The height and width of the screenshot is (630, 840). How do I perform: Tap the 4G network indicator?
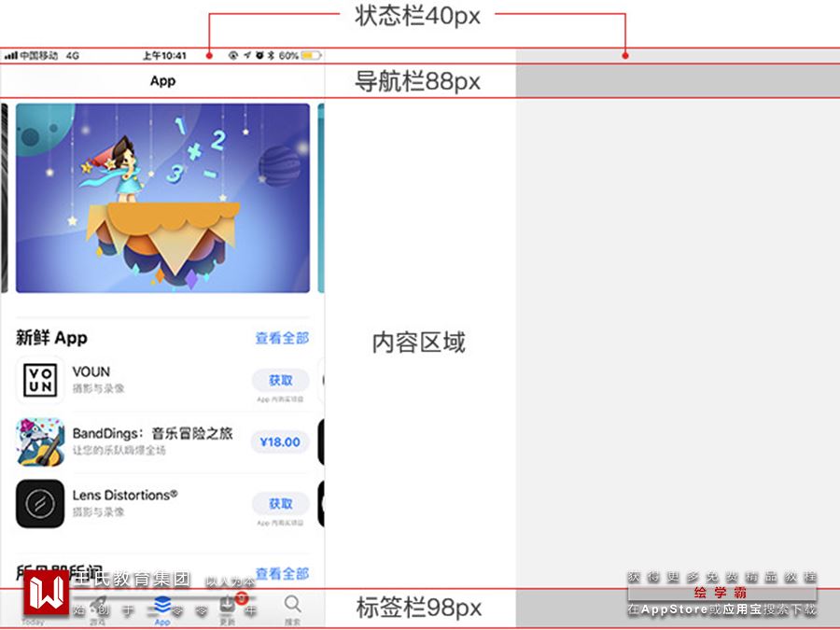(72, 55)
